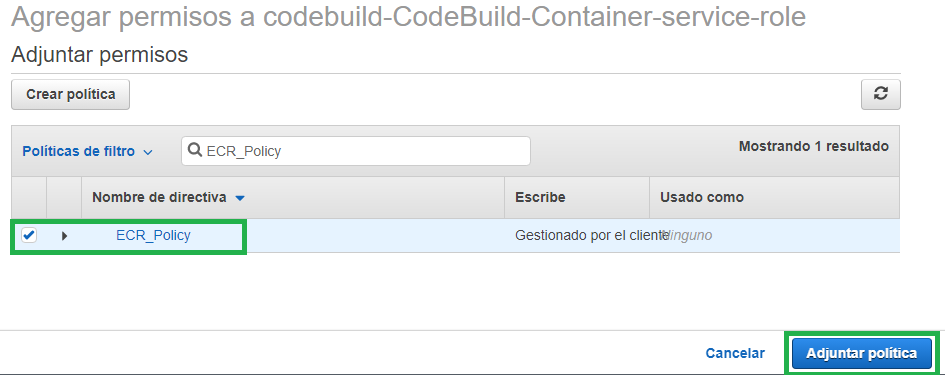Screen dimensions: 945x375
Task: Click the magnifier icon in search box
Action: coord(195,151)
